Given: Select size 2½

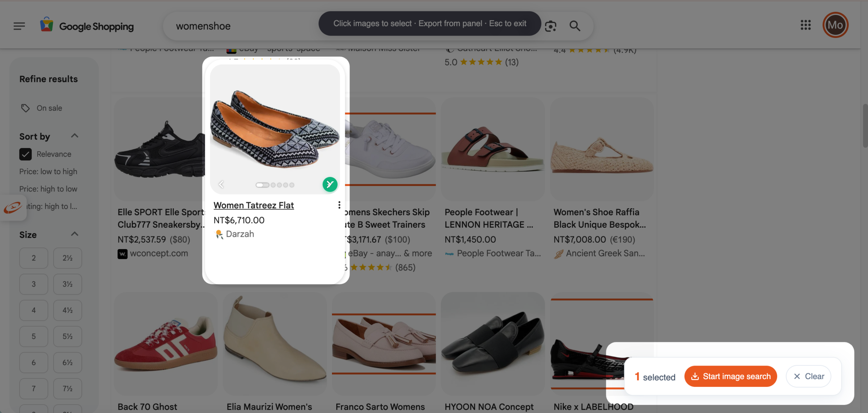Looking at the screenshot, I should 67,258.
